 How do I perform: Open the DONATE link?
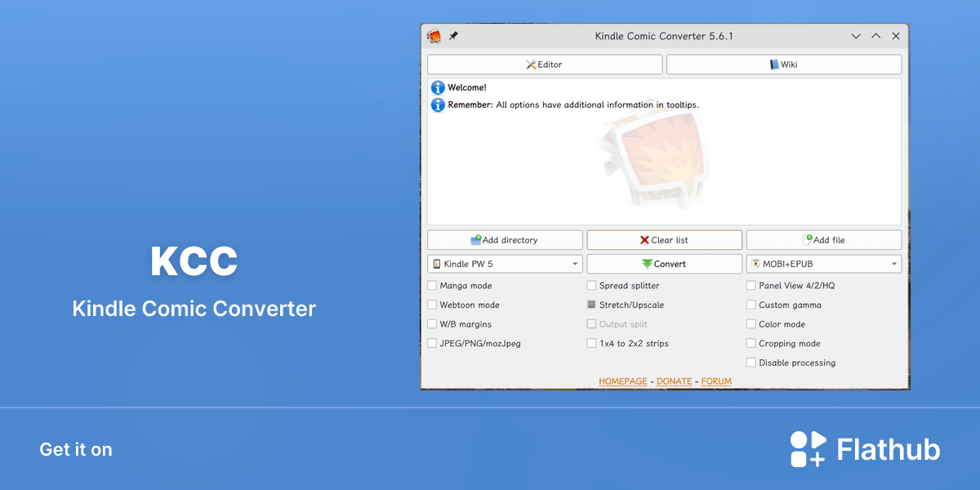click(675, 381)
